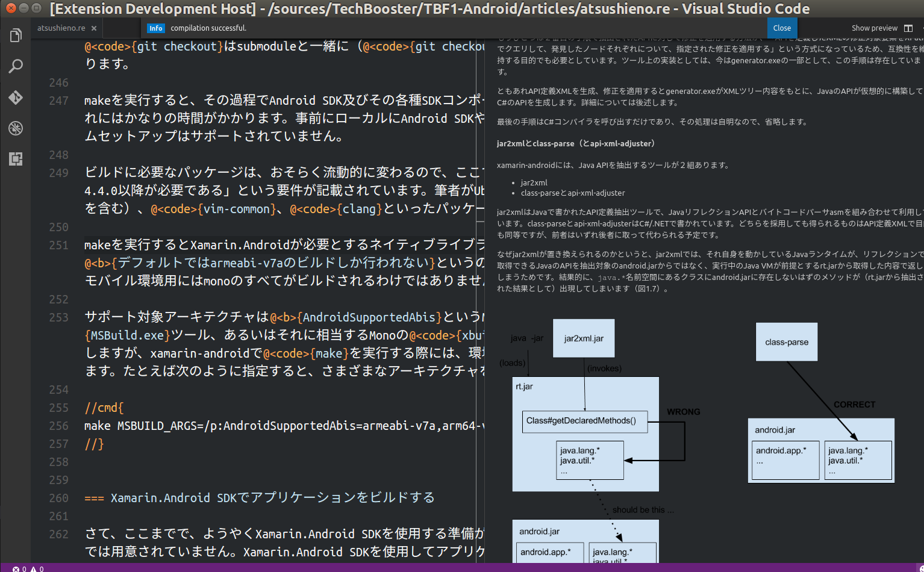Open the Git source control view

click(x=16, y=97)
